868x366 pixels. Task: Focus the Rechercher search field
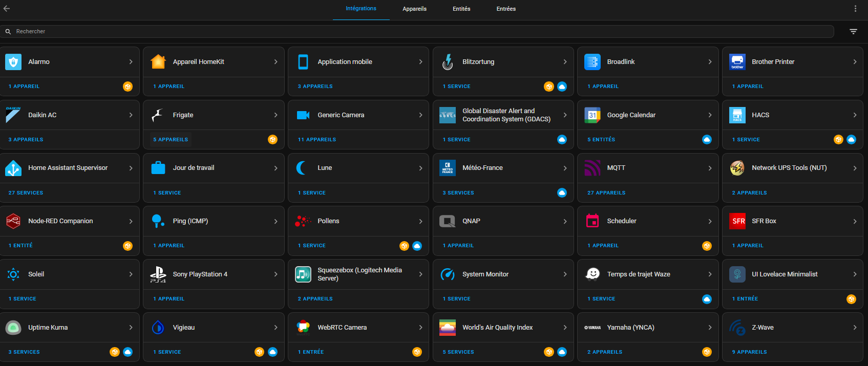click(x=417, y=32)
